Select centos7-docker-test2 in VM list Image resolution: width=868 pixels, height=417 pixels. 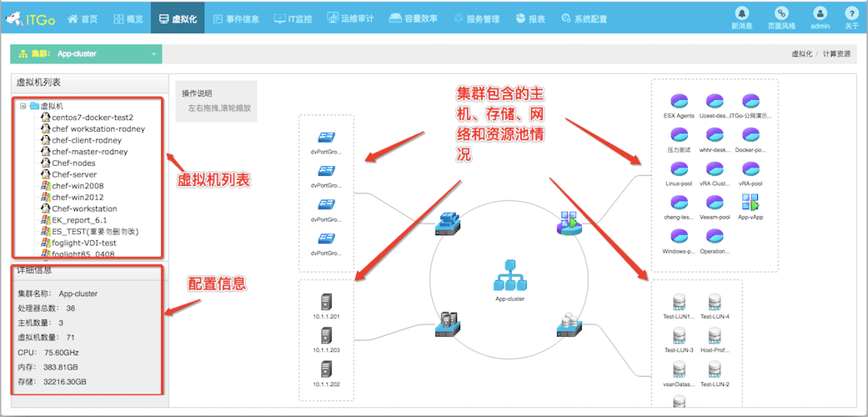pos(92,118)
